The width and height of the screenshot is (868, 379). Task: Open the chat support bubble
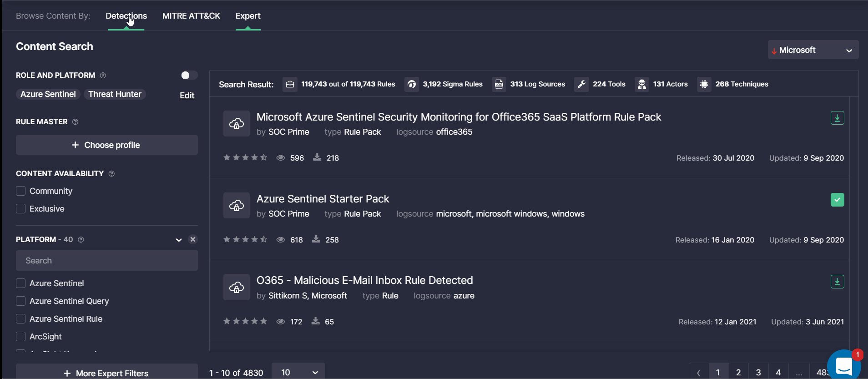pyautogui.click(x=843, y=365)
